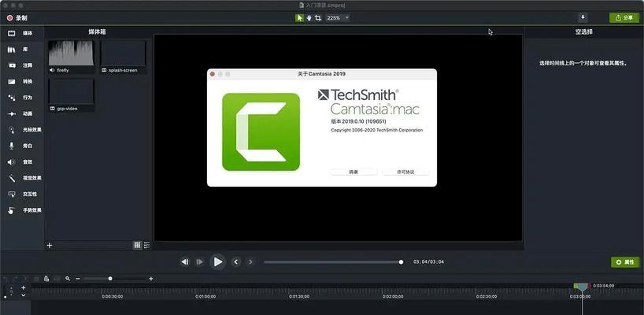Viewport: 644px width, 315px height.
Task: Open the 音效 audio effects tab
Action: pyautogui.click(x=21, y=161)
